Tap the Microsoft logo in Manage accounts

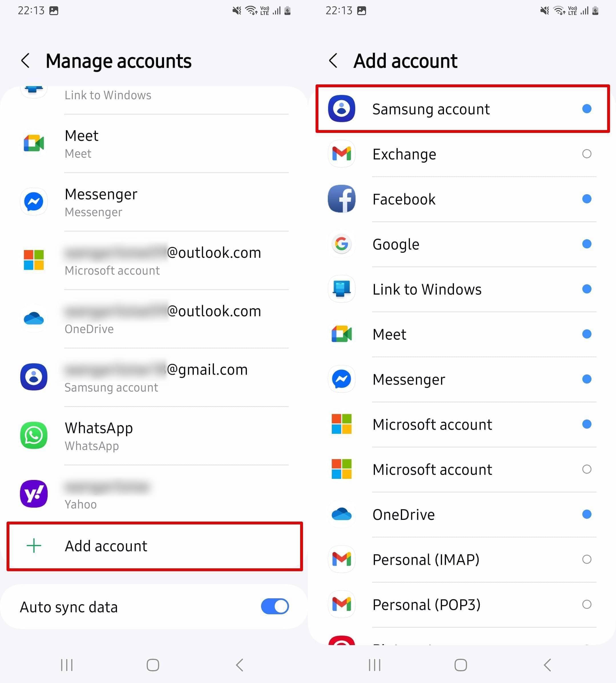coord(34,260)
